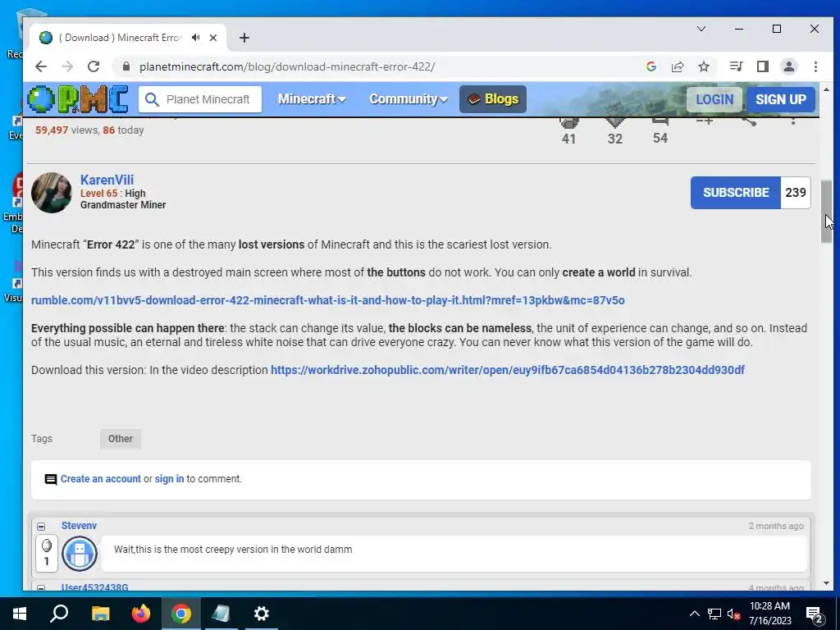Toggle the Chrome side panel icon
840x630 pixels.
pos(762,66)
